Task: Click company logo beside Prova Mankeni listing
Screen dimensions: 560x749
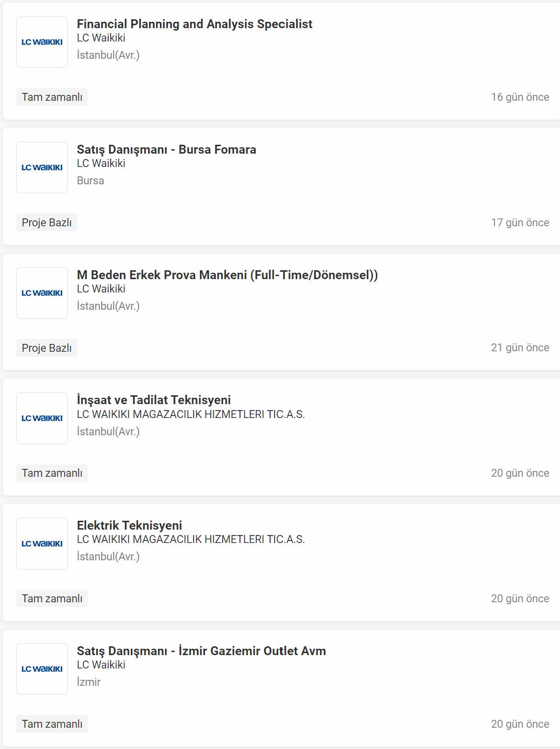Action: click(42, 293)
